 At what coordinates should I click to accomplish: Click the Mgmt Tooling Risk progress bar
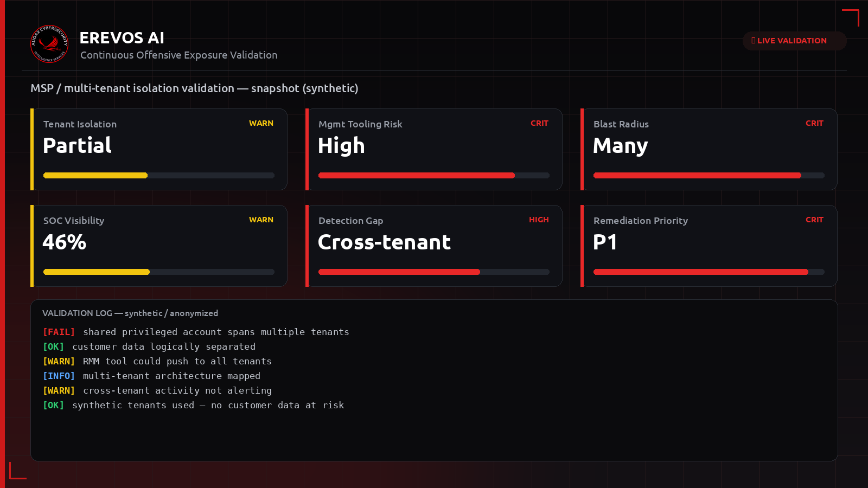click(434, 176)
